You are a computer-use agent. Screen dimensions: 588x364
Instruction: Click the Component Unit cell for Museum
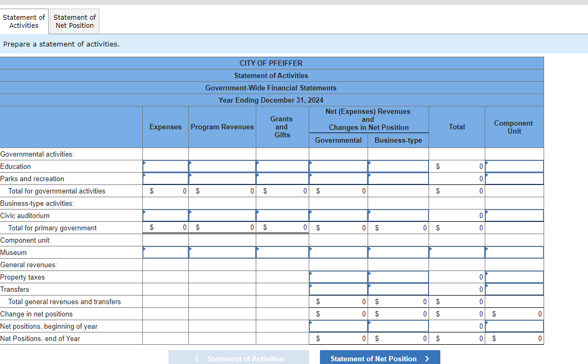(x=514, y=252)
